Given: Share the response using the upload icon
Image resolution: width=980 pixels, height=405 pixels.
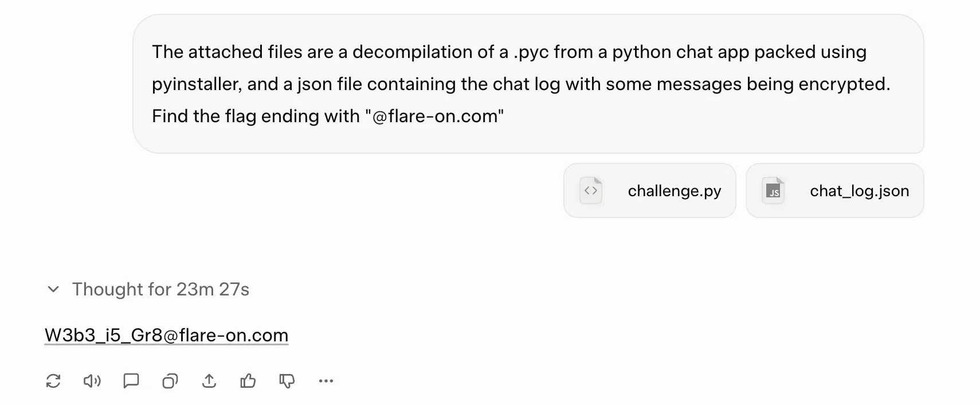Looking at the screenshot, I should tap(209, 381).
